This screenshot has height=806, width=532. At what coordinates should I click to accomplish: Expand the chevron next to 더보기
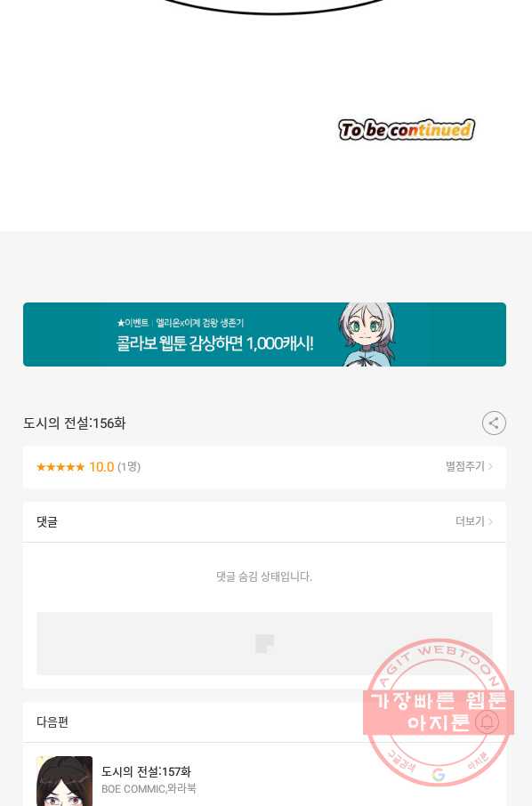point(490,521)
